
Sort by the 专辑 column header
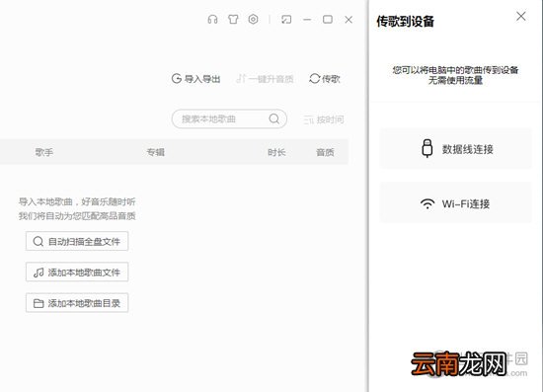coord(155,152)
